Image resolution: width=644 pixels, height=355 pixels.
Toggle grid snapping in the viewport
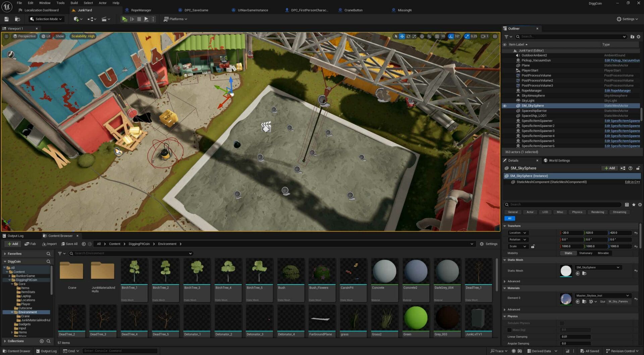coord(437,36)
